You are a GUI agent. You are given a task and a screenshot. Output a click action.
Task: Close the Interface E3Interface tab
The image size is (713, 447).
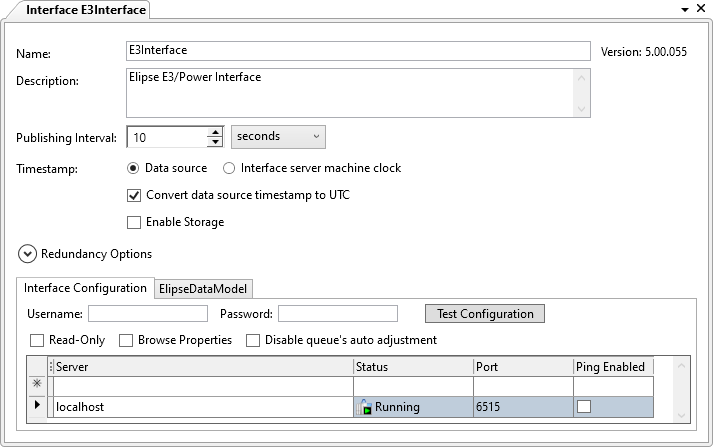(701, 8)
